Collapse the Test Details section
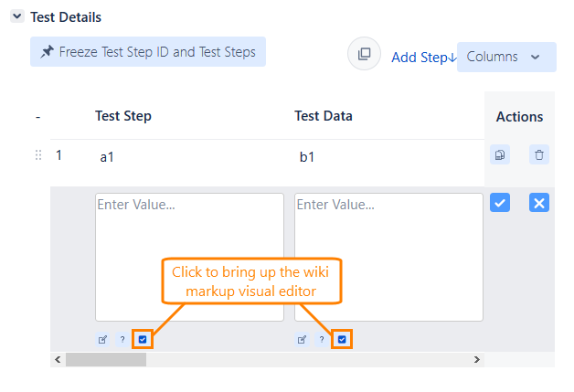574x392 pixels. [x=17, y=16]
